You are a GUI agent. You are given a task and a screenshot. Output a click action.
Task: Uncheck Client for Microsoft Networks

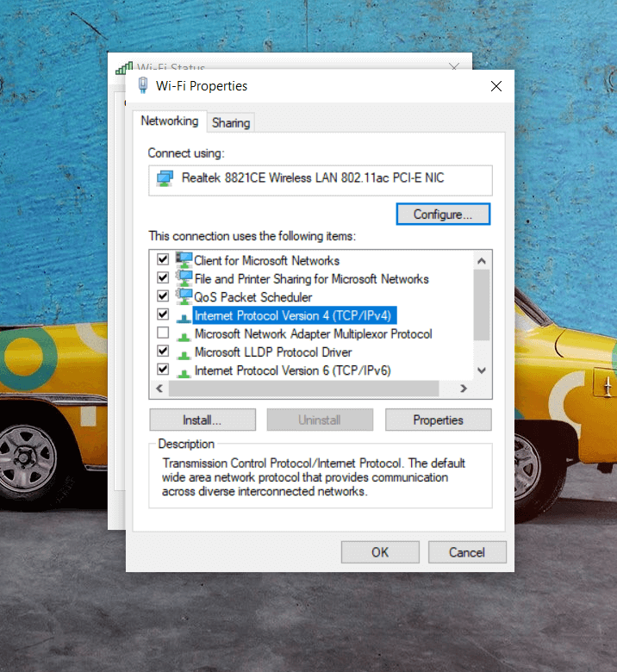tap(163, 259)
